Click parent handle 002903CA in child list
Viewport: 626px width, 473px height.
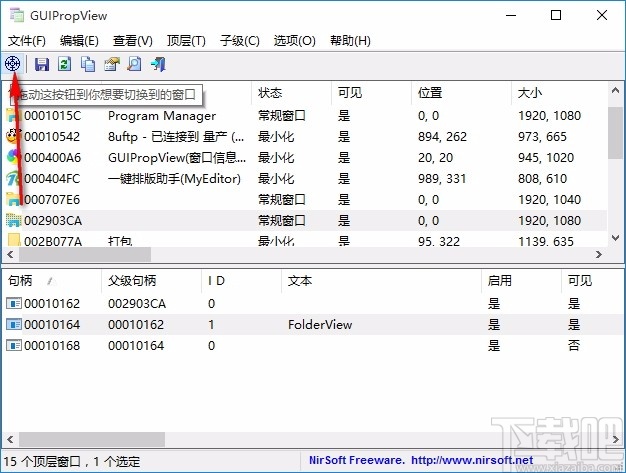click(137, 304)
